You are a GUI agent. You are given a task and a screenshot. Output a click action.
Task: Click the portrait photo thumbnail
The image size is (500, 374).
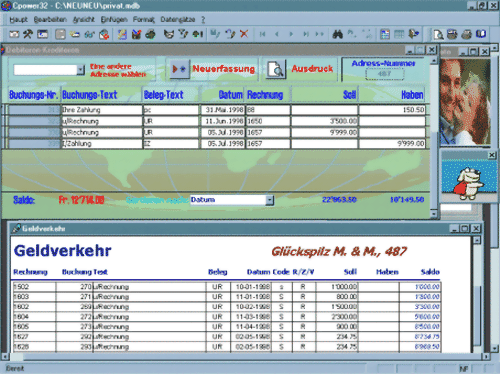click(465, 102)
